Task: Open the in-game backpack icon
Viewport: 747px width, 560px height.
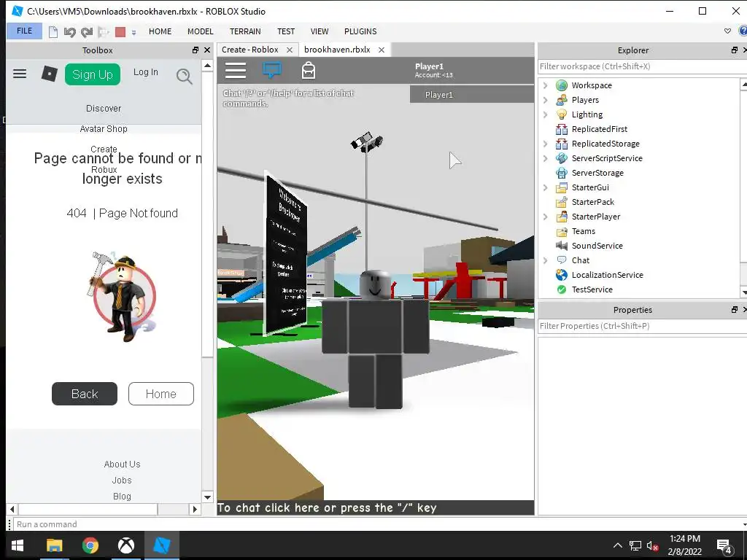Action: click(309, 71)
